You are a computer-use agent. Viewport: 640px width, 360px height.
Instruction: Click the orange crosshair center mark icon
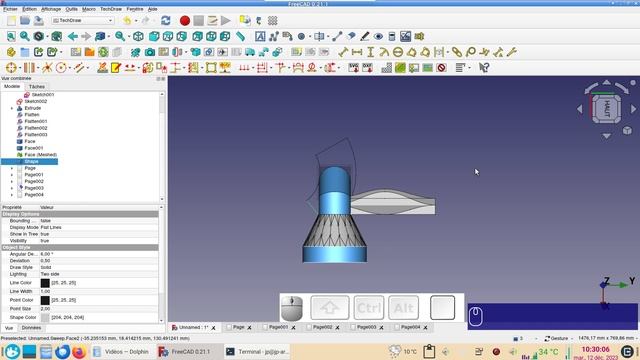point(11,68)
